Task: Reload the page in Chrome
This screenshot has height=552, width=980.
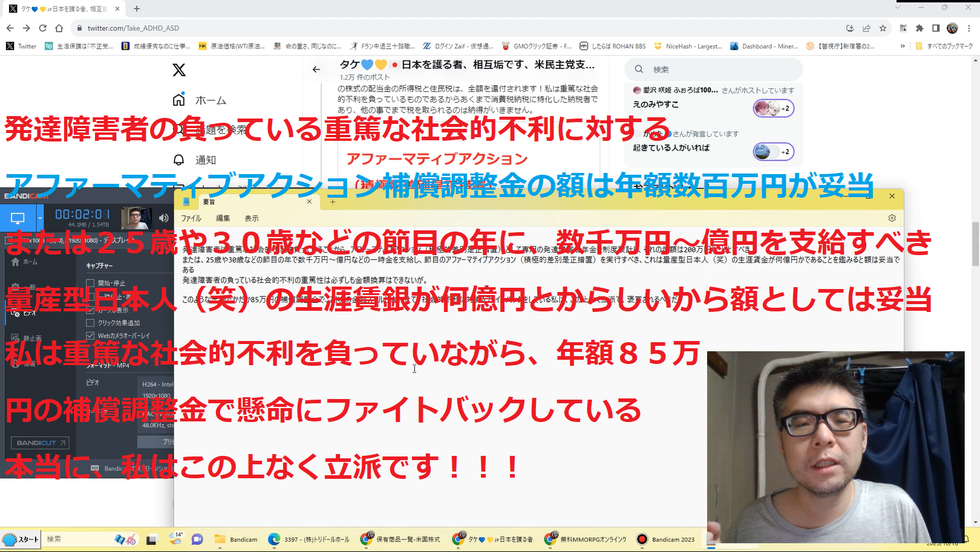Action: point(42,28)
